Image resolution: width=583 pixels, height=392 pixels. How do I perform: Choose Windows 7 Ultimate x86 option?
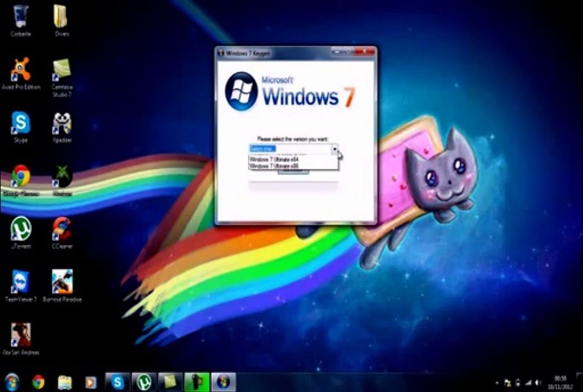pyautogui.click(x=293, y=166)
